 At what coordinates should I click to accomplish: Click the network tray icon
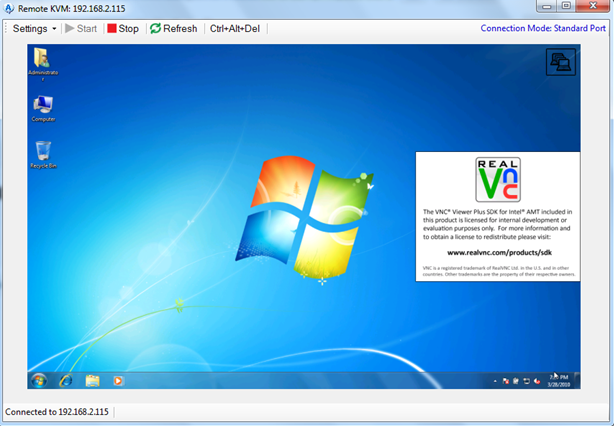pyautogui.click(x=527, y=381)
